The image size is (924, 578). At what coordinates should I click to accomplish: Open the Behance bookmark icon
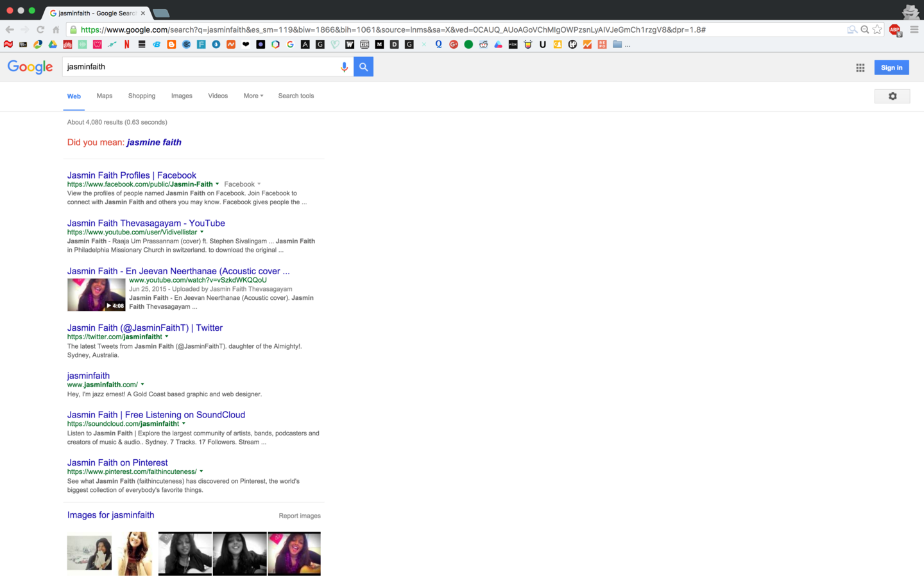(157, 44)
